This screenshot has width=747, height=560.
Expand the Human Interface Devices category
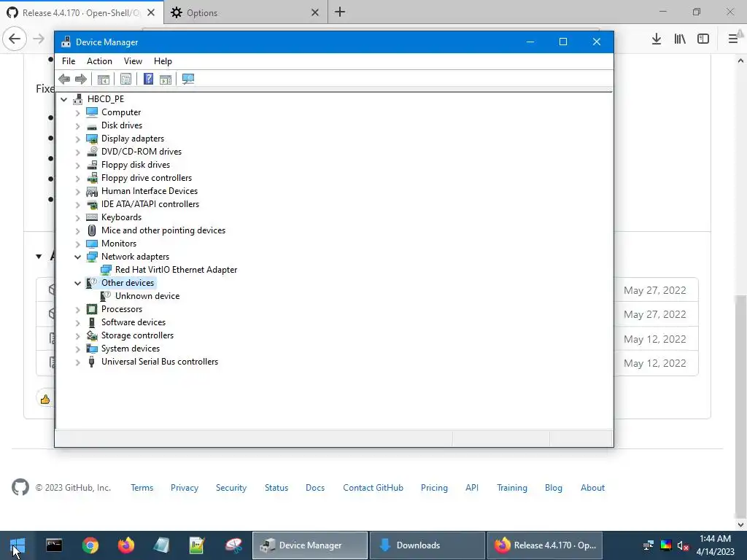click(77, 192)
